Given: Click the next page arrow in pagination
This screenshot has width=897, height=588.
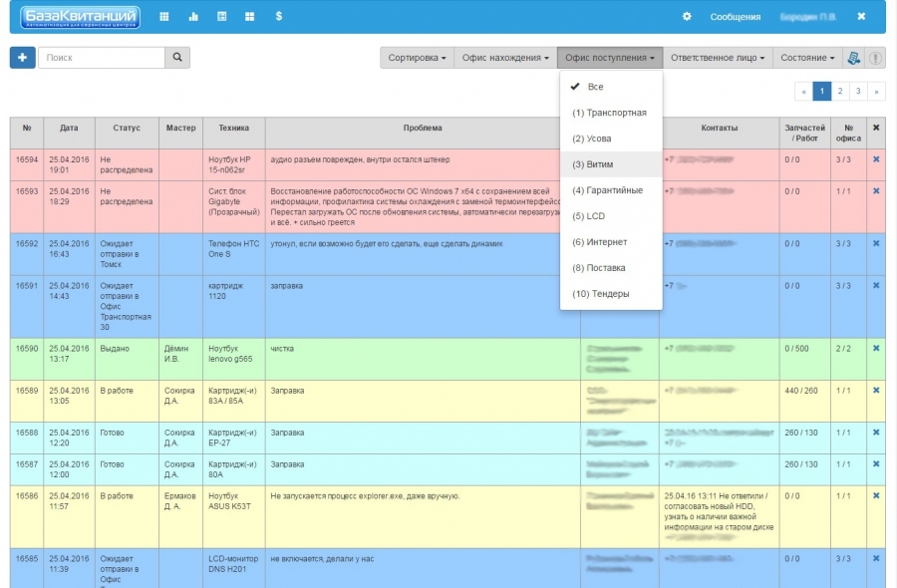Looking at the screenshot, I should tap(876, 91).
